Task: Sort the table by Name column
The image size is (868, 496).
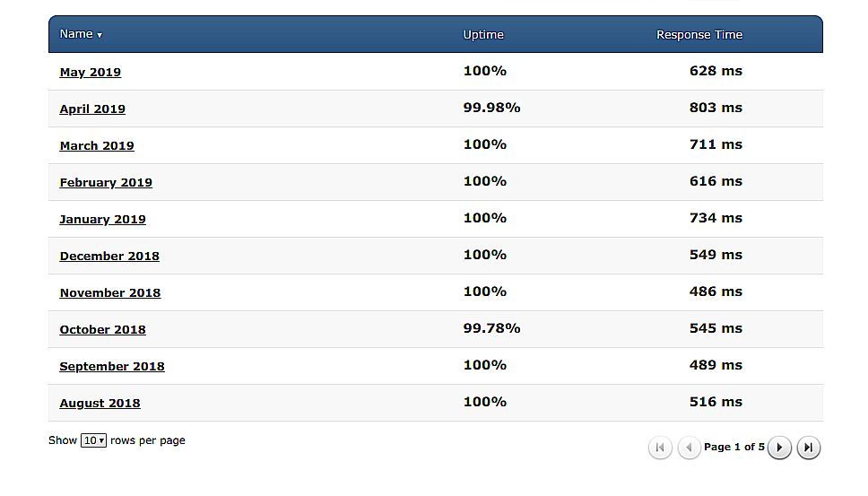Action: click(76, 34)
